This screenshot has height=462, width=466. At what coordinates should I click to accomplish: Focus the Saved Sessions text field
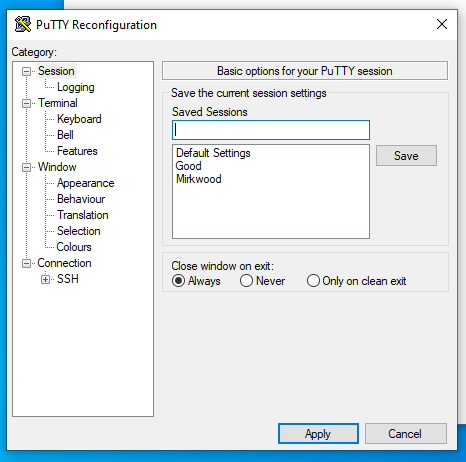271,130
